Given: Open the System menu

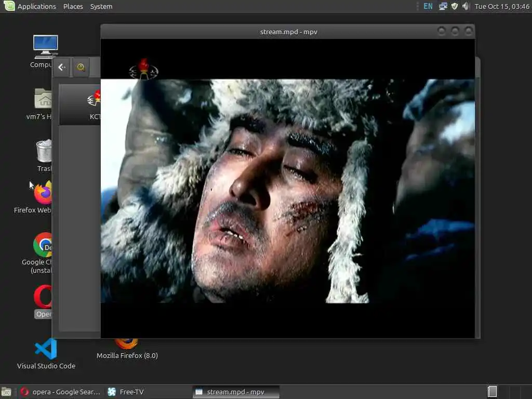Looking at the screenshot, I should point(101,6).
